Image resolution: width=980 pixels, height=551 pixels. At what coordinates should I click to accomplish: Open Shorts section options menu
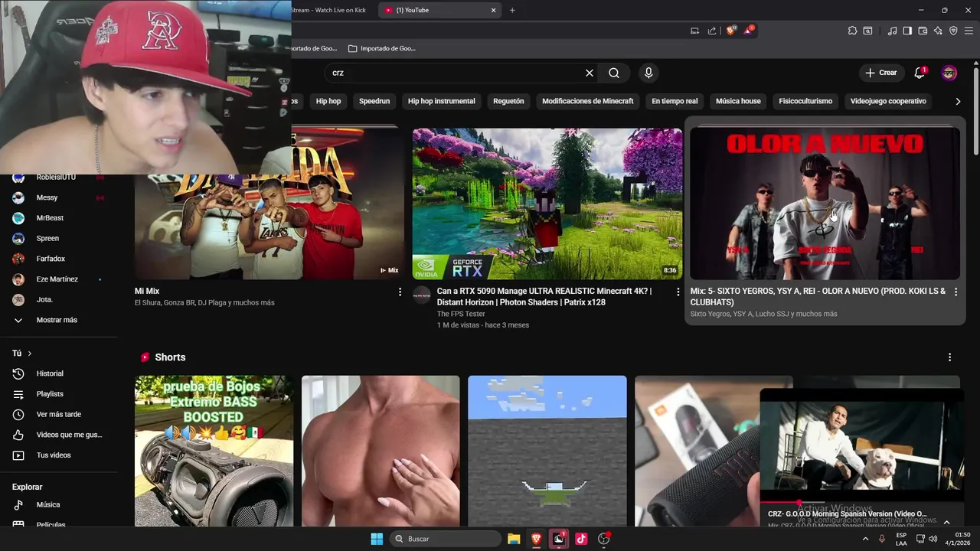click(949, 357)
